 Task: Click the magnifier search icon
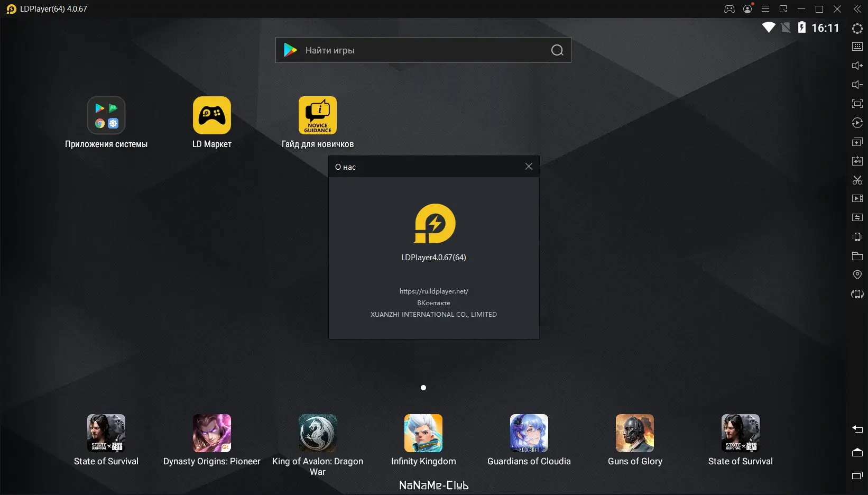click(557, 50)
